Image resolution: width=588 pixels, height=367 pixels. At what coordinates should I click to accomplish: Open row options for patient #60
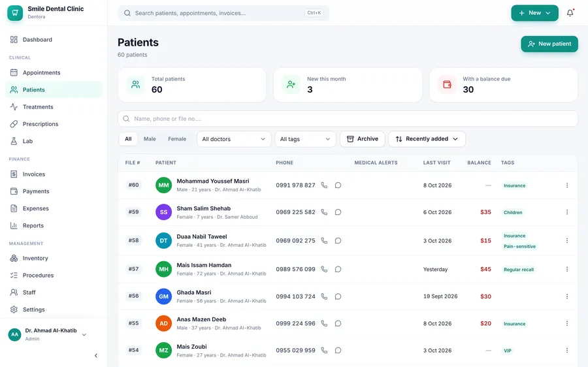[567, 185]
